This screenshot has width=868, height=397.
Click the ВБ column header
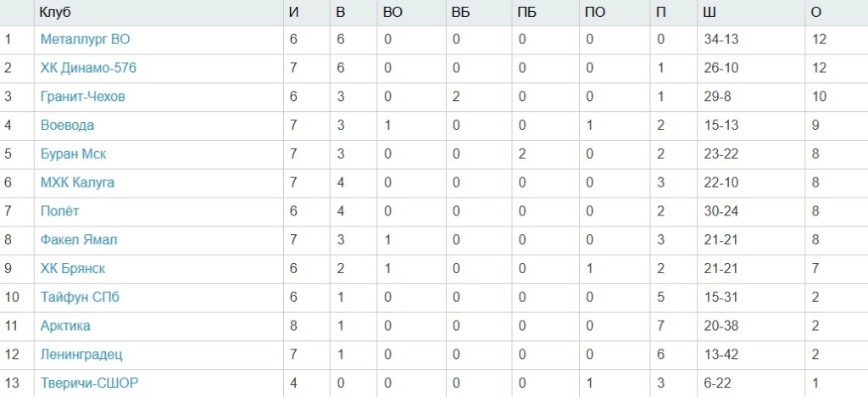pyautogui.click(x=460, y=13)
